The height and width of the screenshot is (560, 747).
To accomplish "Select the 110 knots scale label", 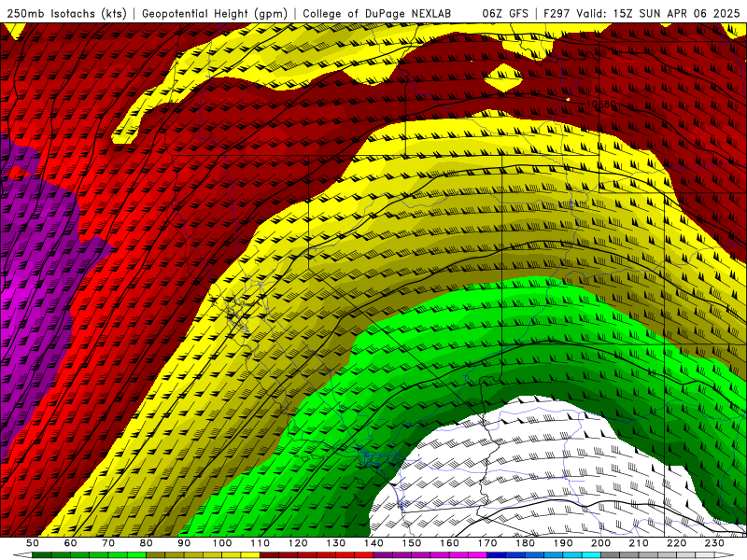I will (x=261, y=543).
